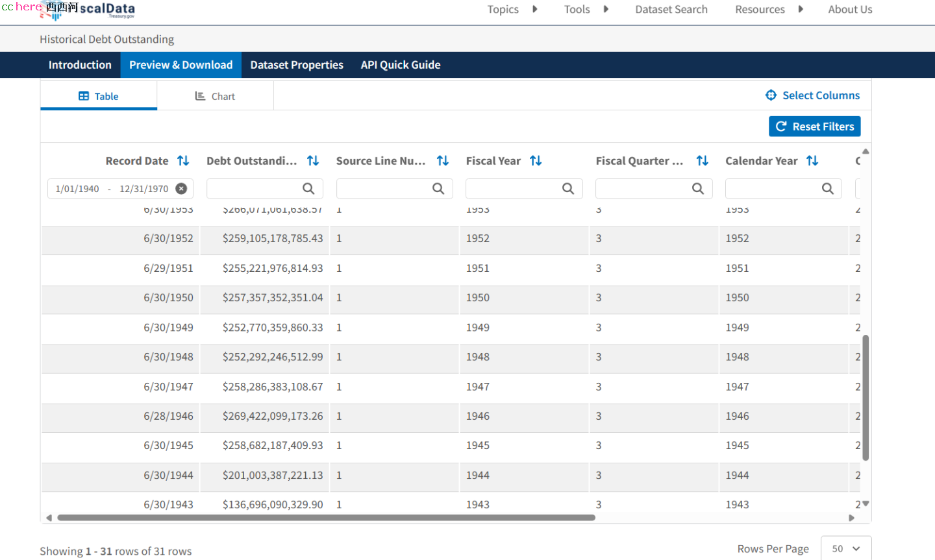The height and width of the screenshot is (560, 935).
Task: Select fiscal year cell 1948
Action: click(x=478, y=357)
